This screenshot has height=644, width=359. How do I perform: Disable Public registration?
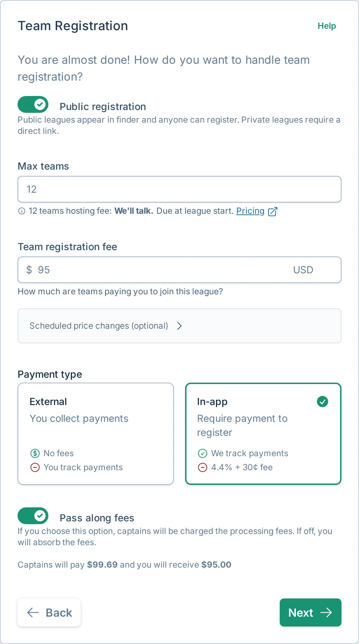(x=33, y=104)
